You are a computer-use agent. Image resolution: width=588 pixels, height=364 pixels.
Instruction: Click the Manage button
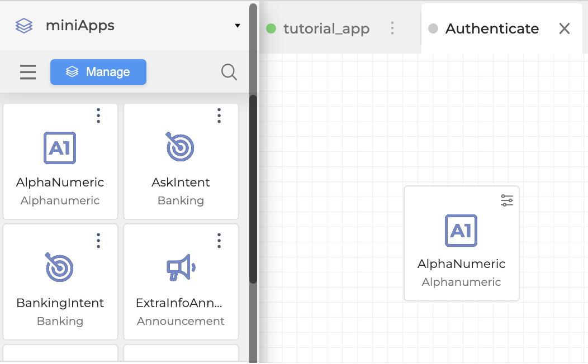[98, 72]
